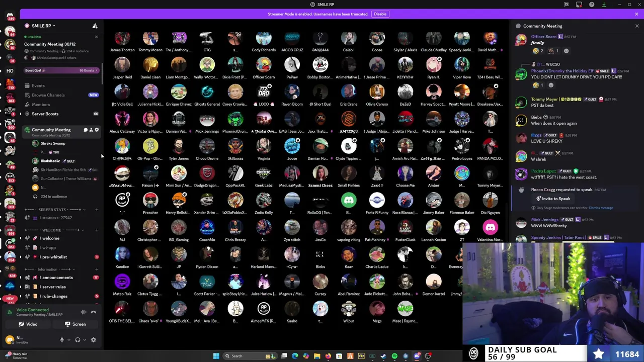Open chat icon on Community Meeting channel
644x362 pixels.
tap(86, 130)
